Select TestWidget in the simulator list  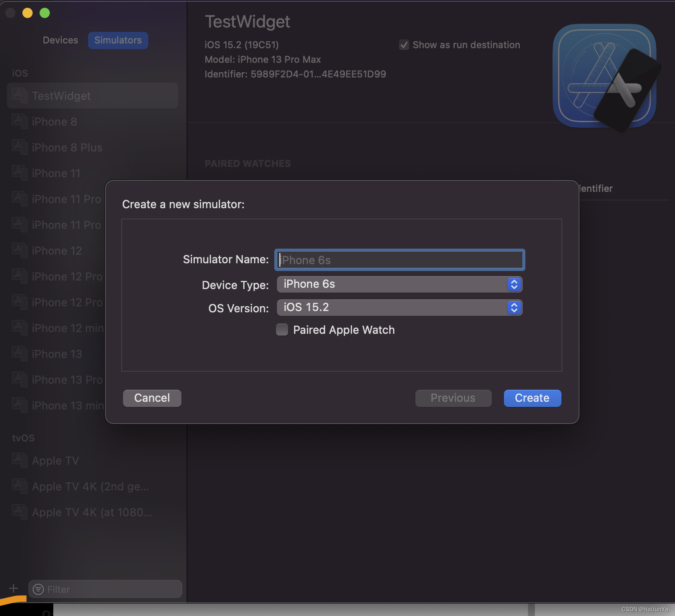click(x=92, y=95)
